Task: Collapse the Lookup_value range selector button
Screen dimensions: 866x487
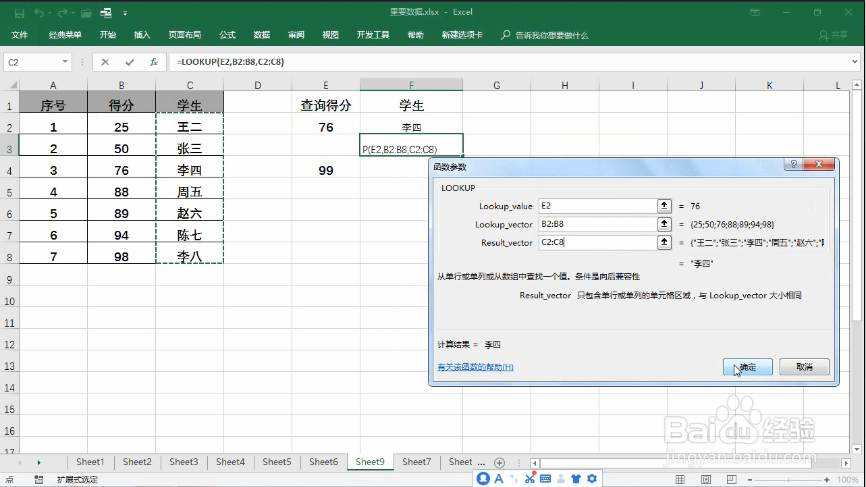Action: pos(664,206)
